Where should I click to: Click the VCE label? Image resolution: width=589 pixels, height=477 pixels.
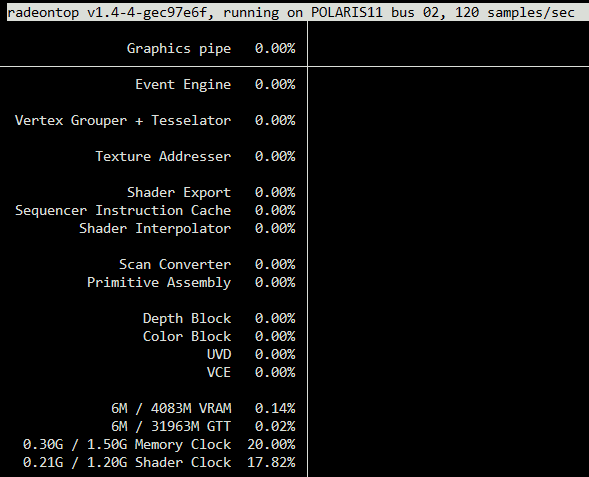click(x=219, y=372)
